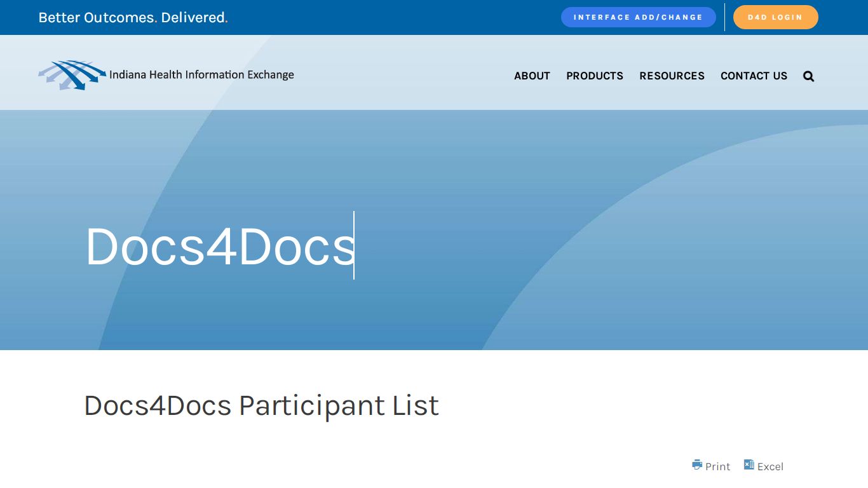Open the Products menu
The width and height of the screenshot is (868, 488).
point(595,76)
